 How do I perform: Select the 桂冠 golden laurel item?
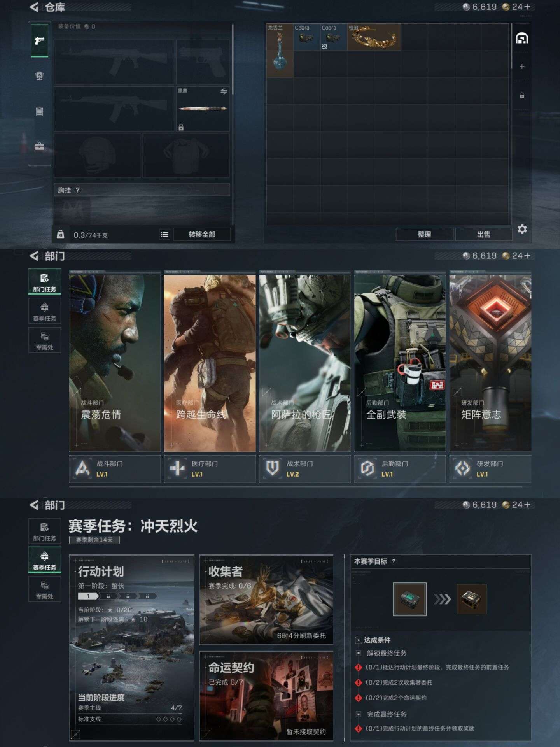(x=374, y=37)
